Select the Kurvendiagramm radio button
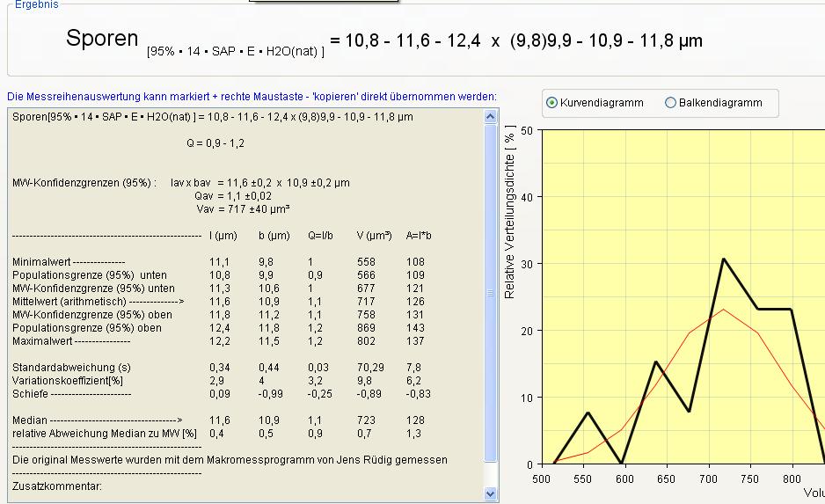The height and width of the screenshot is (504, 825). point(552,103)
